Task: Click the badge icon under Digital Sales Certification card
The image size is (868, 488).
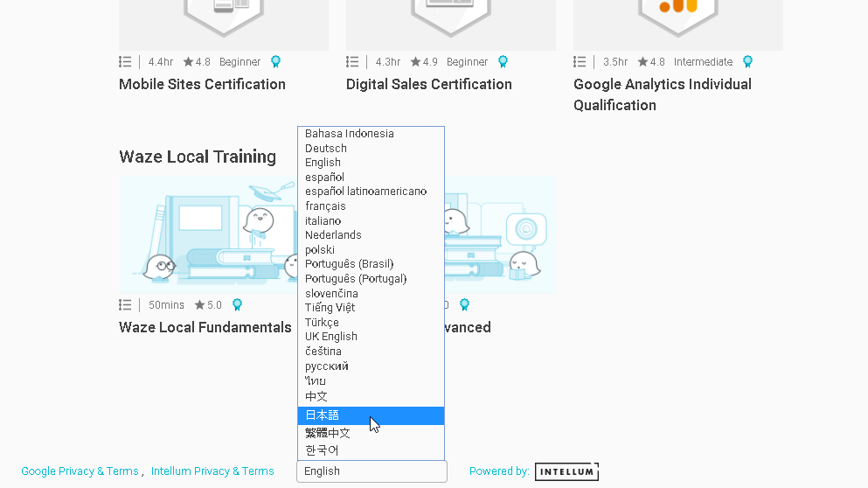Action: (503, 62)
